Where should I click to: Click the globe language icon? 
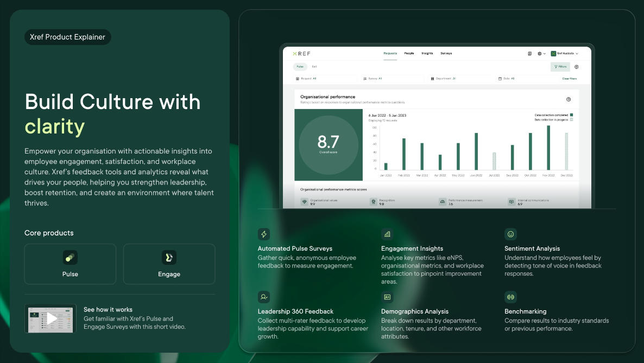click(540, 53)
